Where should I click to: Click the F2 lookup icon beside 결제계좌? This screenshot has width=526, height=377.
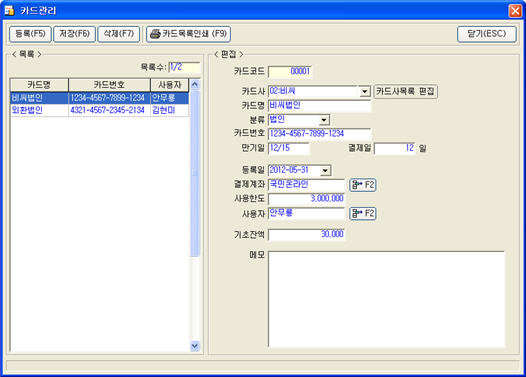[363, 185]
